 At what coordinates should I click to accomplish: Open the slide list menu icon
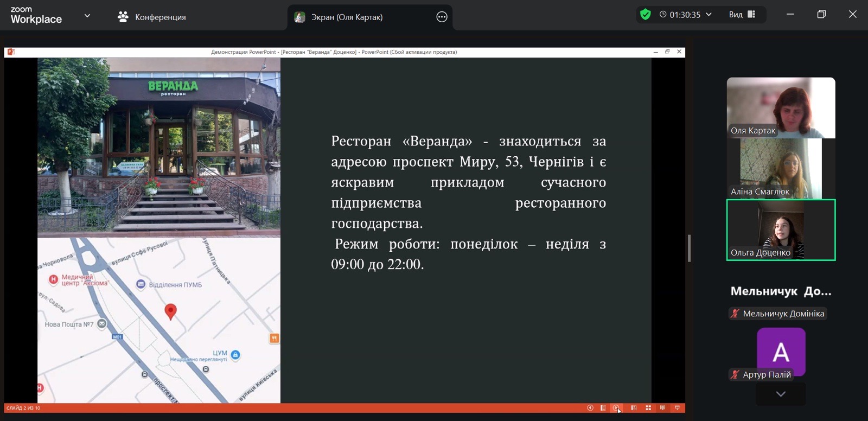tap(603, 408)
